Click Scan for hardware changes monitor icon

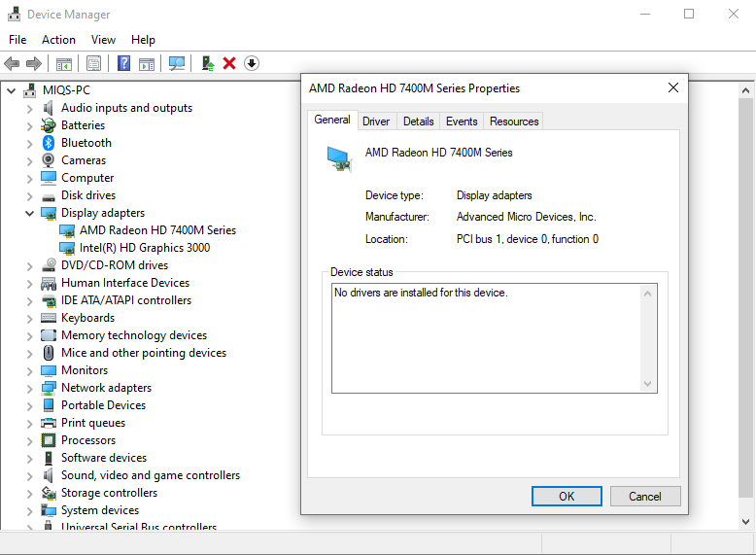pyautogui.click(x=177, y=63)
